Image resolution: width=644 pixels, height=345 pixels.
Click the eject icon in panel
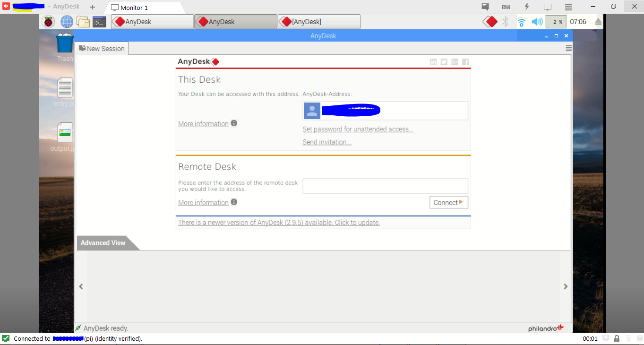(598, 22)
